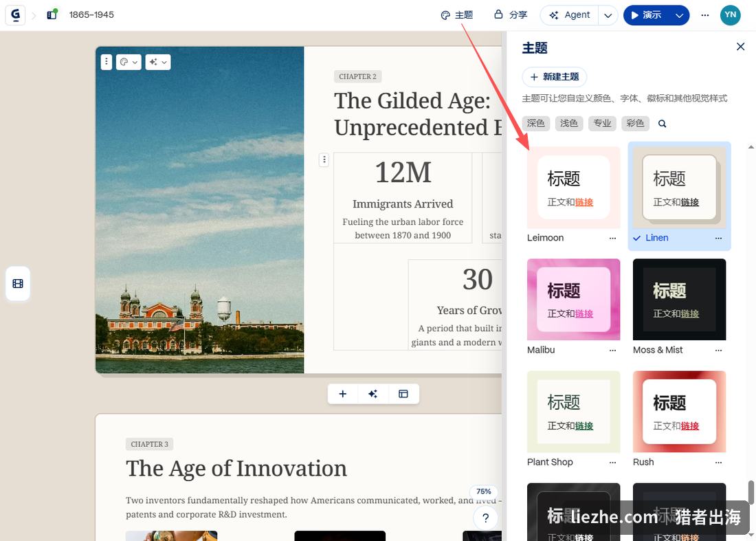Select the Plant Shop theme thumbnail
Screen dimensions: 756x541
pos(573,411)
